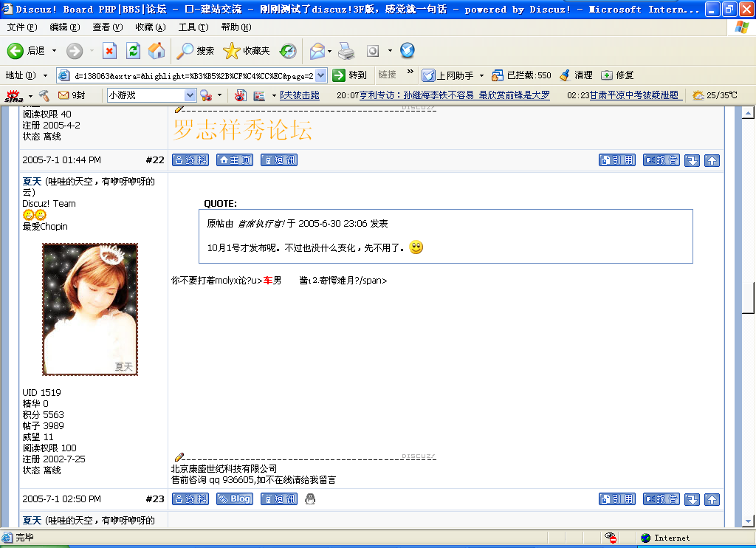This screenshot has height=548, width=756.
Task: Click the Blog button on post #23
Action: (235, 499)
